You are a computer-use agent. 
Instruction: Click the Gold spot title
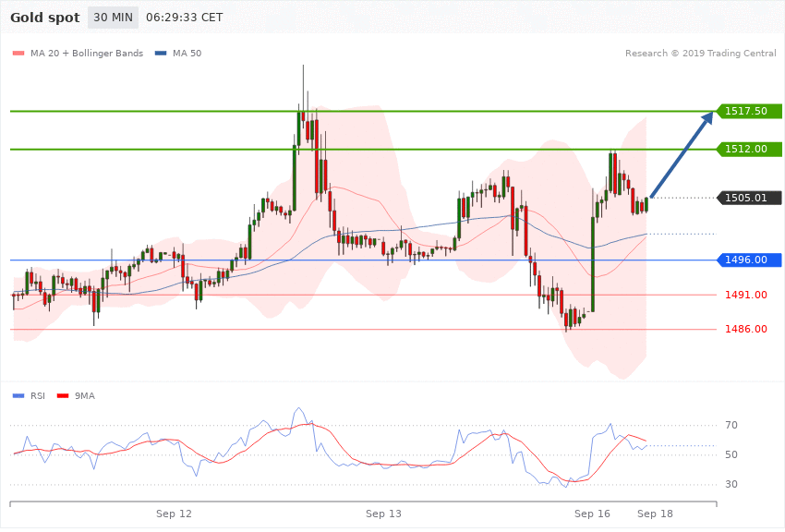tap(45, 18)
